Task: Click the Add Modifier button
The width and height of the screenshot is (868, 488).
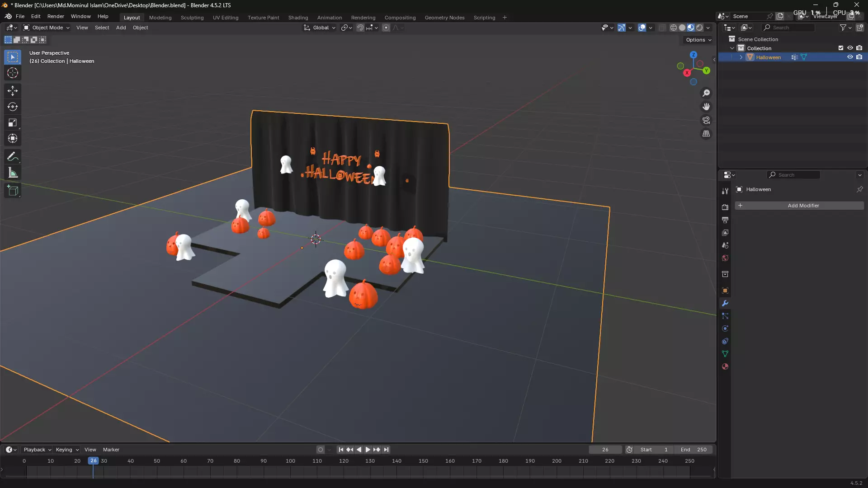Action: (x=799, y=206)
